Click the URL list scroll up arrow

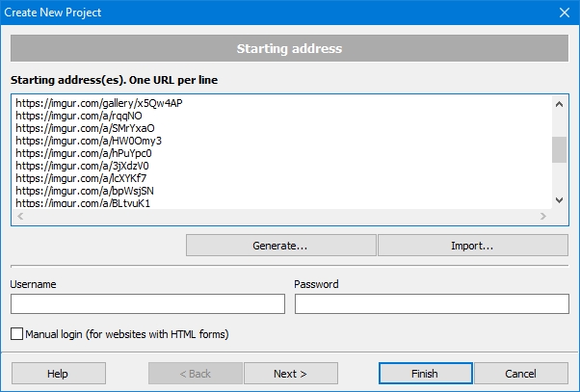point(559,104)
